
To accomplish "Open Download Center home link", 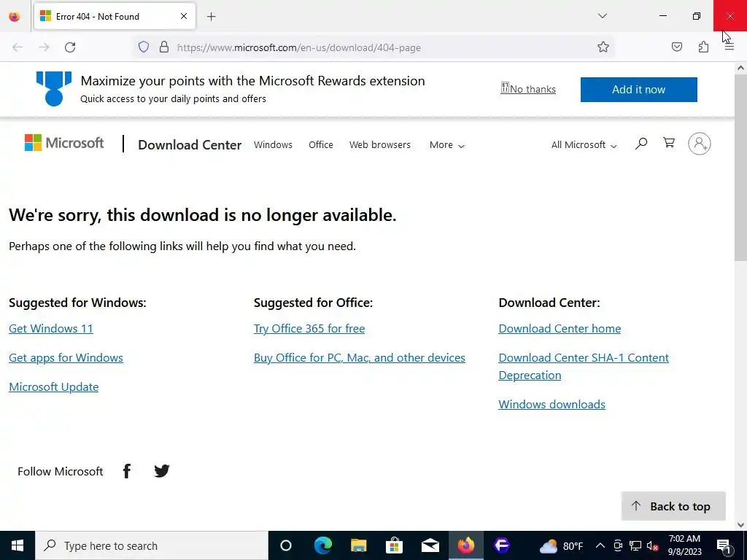I will pyautogui.click(x=560, y=329).
